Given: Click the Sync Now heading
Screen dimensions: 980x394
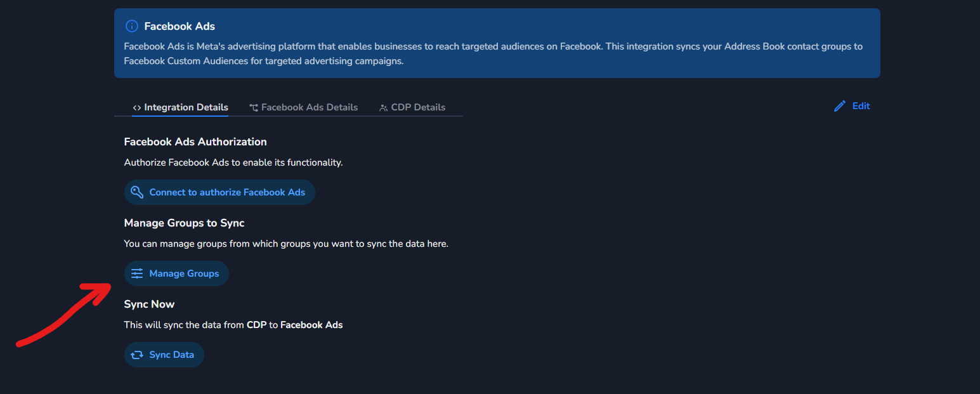Looking at the screenshot, I should click(149, 304).
